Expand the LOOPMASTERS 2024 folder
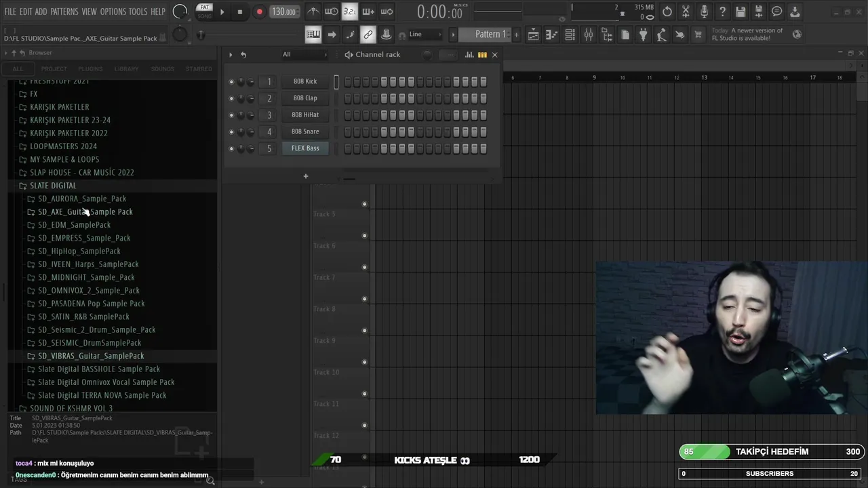Screen dimensions: 868x488 [63, 146]
